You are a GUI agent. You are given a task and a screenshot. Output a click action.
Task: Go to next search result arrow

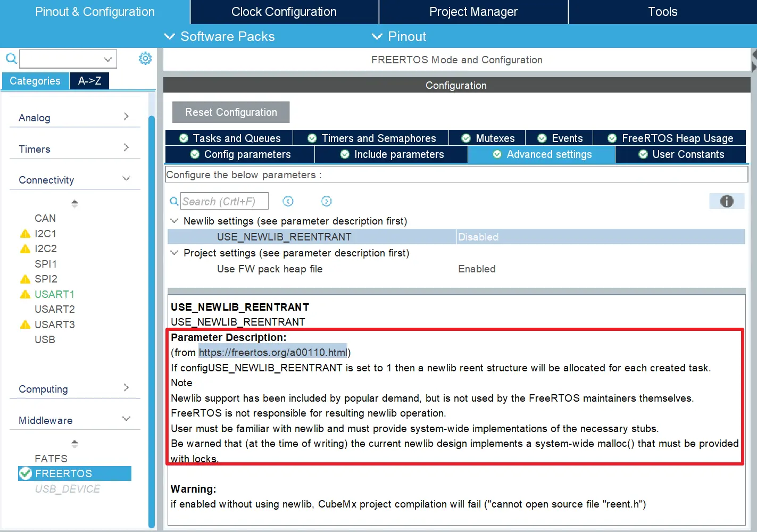click(327, 201)
